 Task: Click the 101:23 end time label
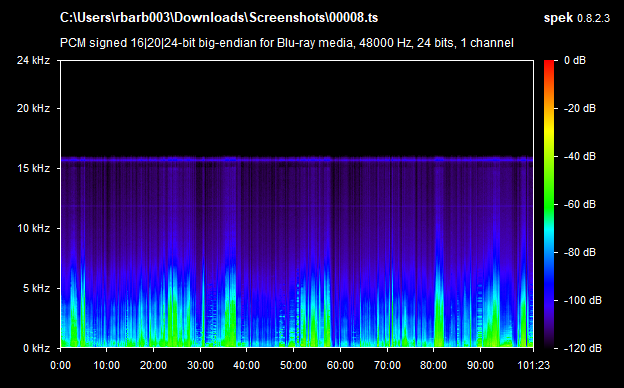(x=533, y=365)
